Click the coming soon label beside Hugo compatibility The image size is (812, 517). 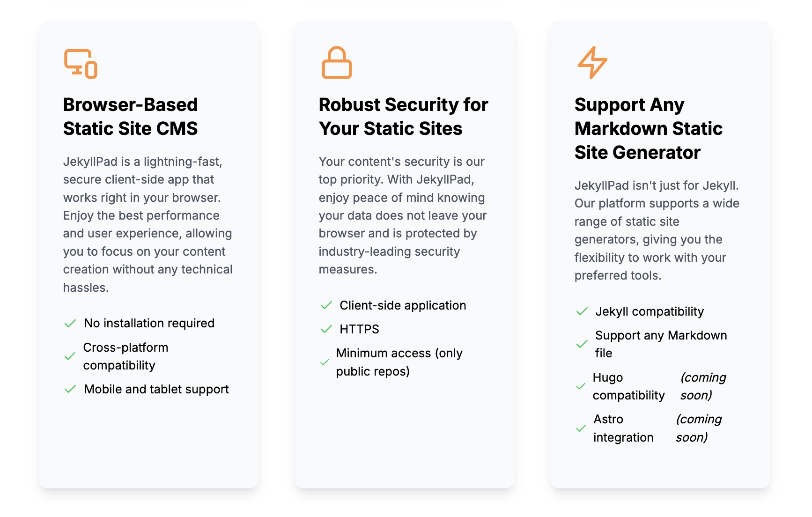[x=703, y=386]
